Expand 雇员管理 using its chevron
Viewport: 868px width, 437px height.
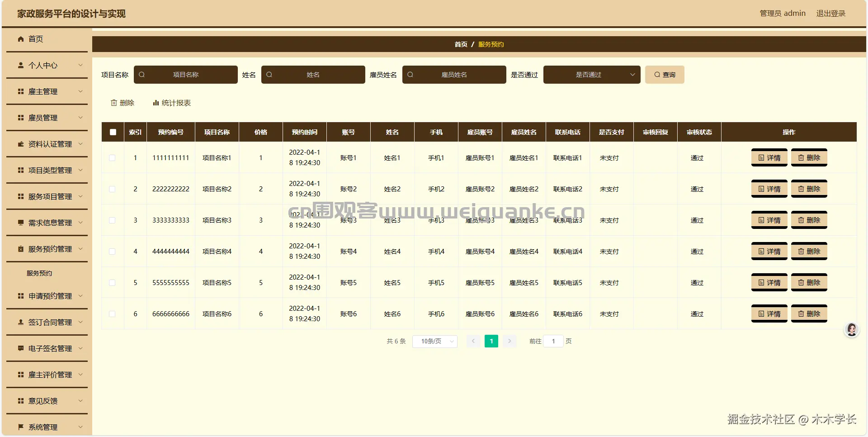pos(80,118)
